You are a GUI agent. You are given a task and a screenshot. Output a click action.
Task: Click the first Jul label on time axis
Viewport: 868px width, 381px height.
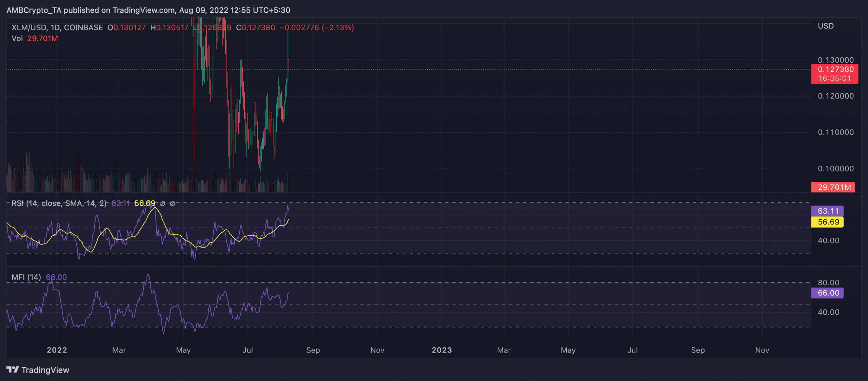click(x=248, y=350)
